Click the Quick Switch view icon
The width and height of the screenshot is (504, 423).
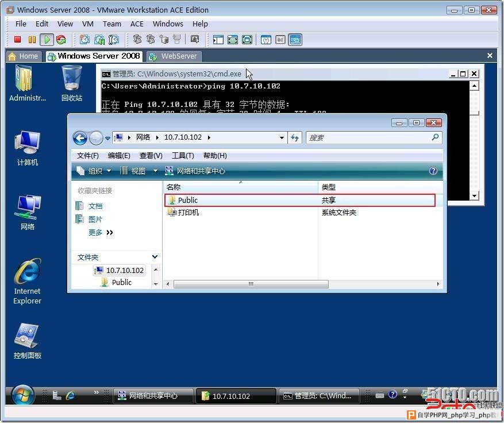(232, 40)
